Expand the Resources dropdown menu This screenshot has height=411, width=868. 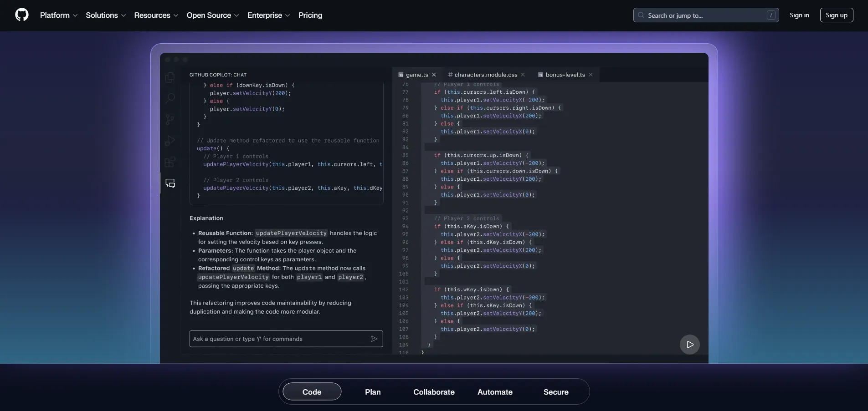click(156, 15)
